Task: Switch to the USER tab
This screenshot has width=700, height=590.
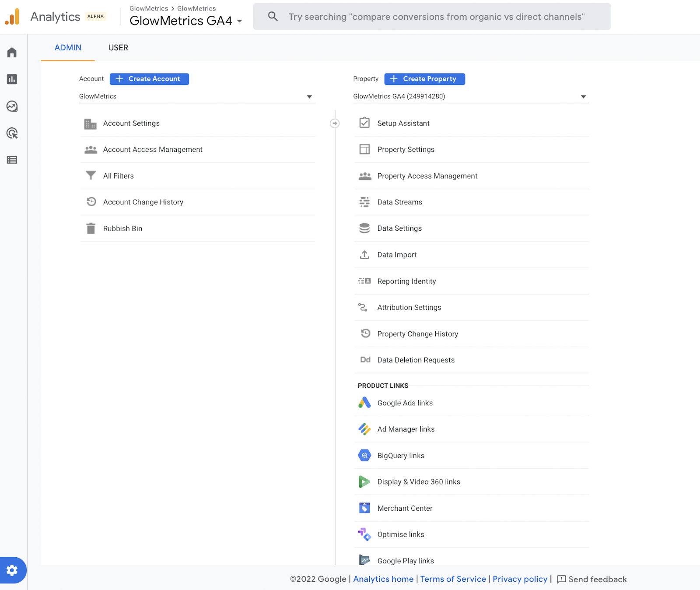Action: 118,48
